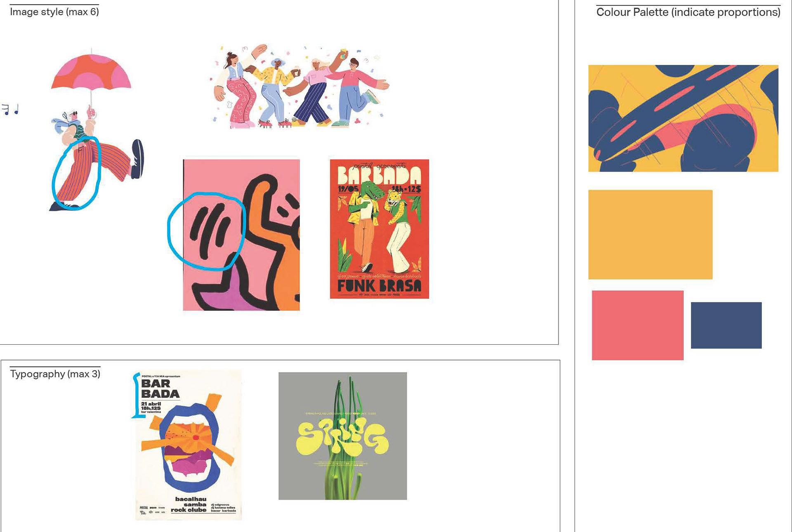Image resolution: width=792 pixels, height=532 pixels.
Task: Pick the coral pink colour swatch
Action: 637,325
